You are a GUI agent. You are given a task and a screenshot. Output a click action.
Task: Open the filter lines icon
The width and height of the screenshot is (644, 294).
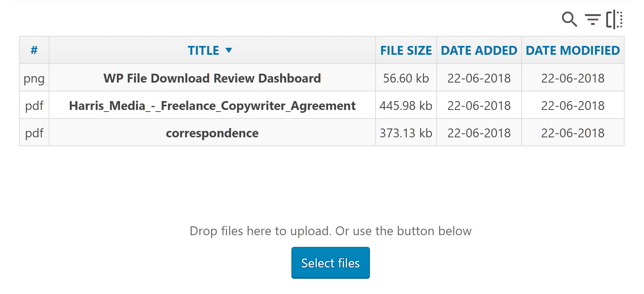pyautogui.click(x=592, y=19)
